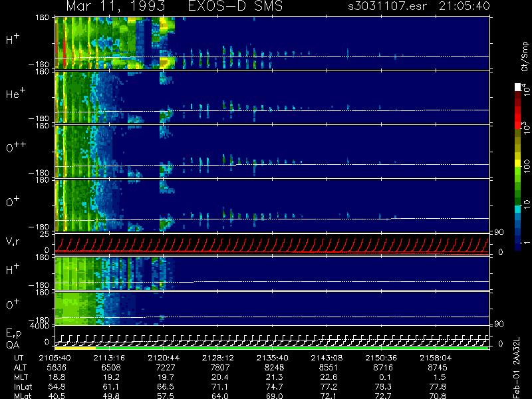Viewport: 532px width, 399px height.
Task: Click the InLat row label
Action: 23,386
